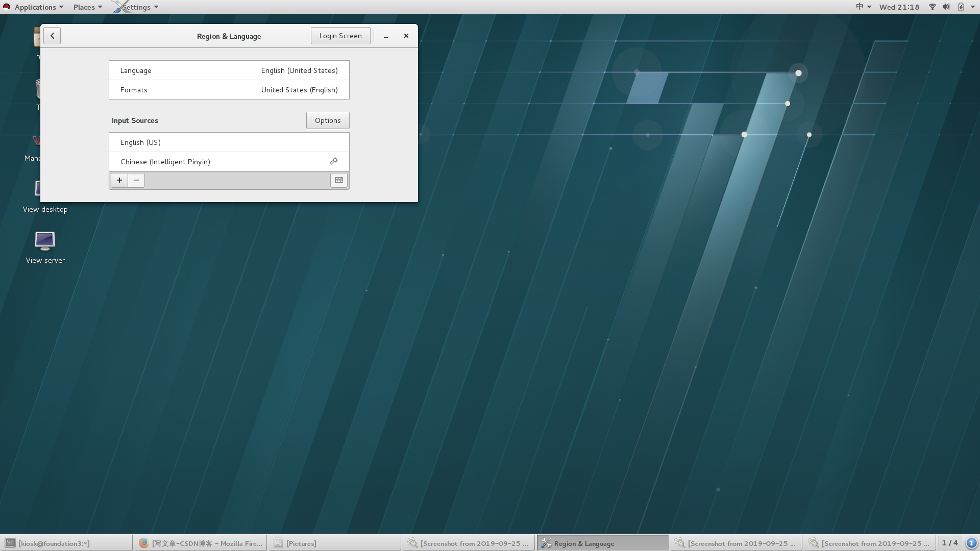Select the Language row English (United States)
This screenshot has height=551, width=980.
(229, 70)
